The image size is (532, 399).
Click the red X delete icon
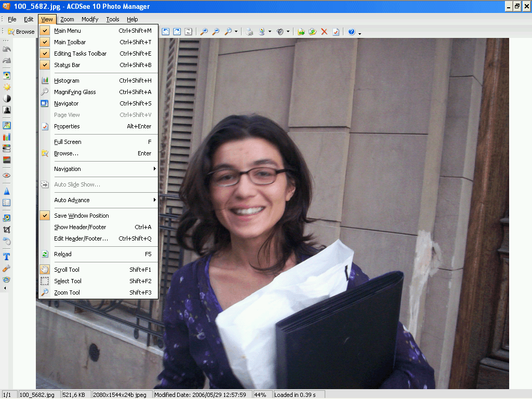tap(324, 32)
